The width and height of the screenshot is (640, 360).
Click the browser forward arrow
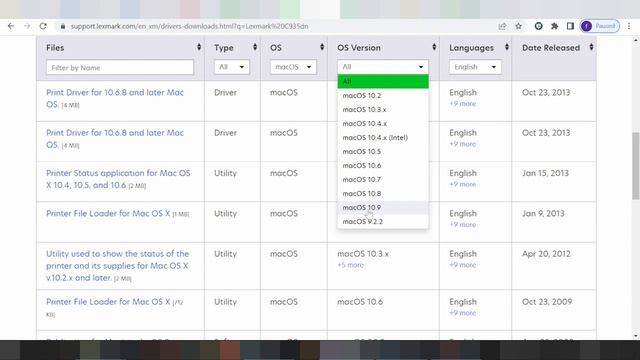[27, 26]
